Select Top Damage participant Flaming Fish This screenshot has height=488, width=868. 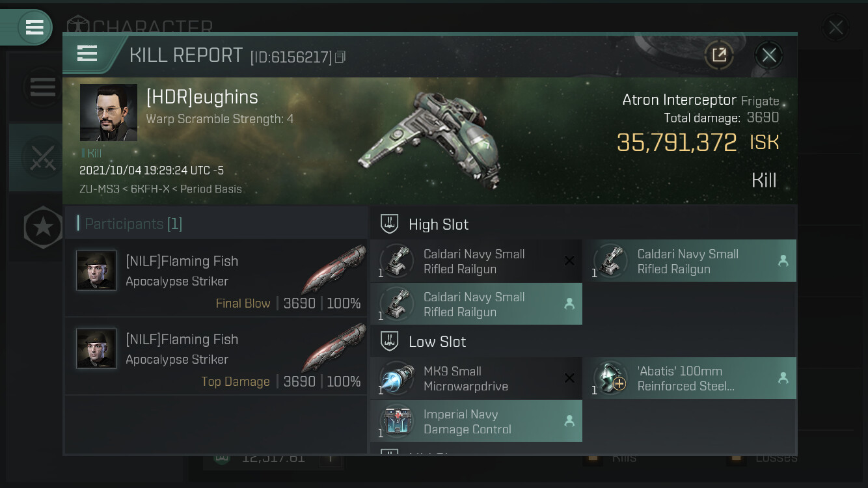pyautogui.click(x=216, y=359)
